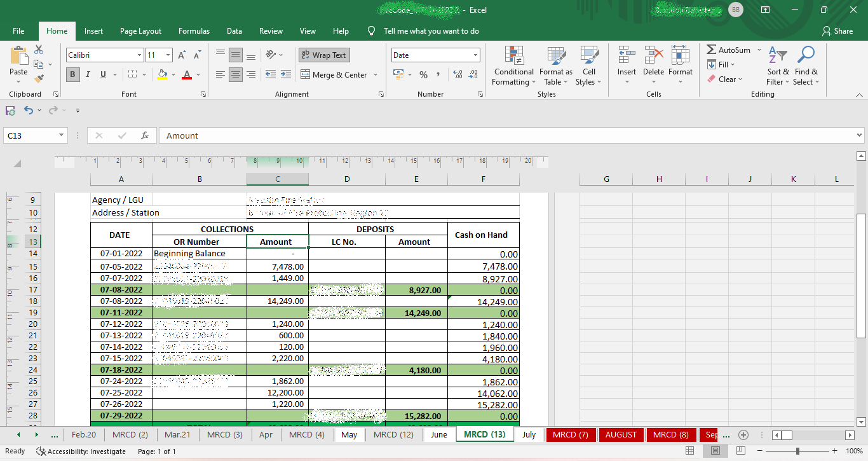Add a new sheet with plus button
Viewport: 868px width, 461px height.
[743, 435]
